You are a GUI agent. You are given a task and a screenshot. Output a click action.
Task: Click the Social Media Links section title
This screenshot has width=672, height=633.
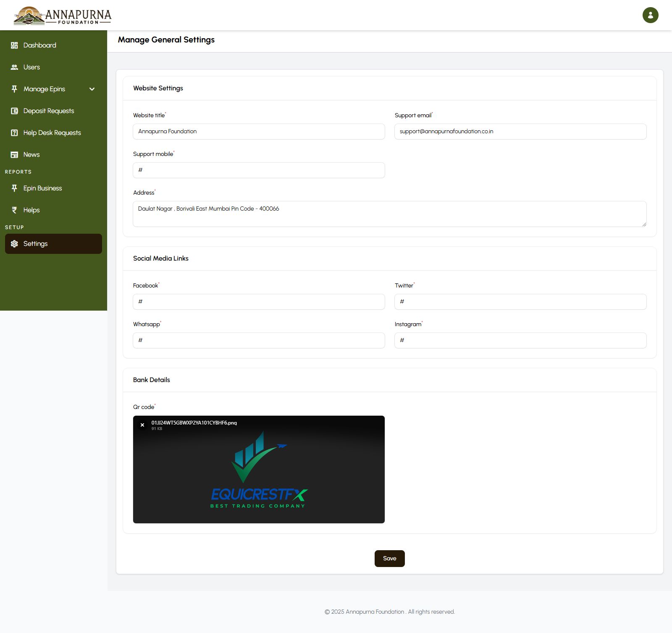click(x=161, y=258)
